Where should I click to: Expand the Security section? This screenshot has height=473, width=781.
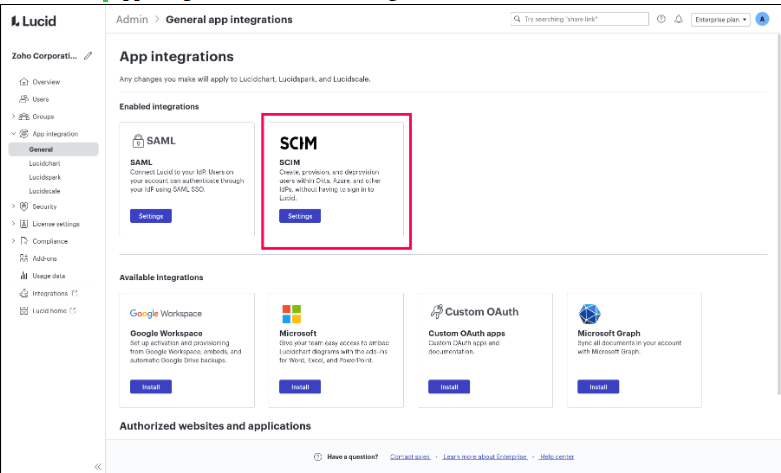point(13,206)
